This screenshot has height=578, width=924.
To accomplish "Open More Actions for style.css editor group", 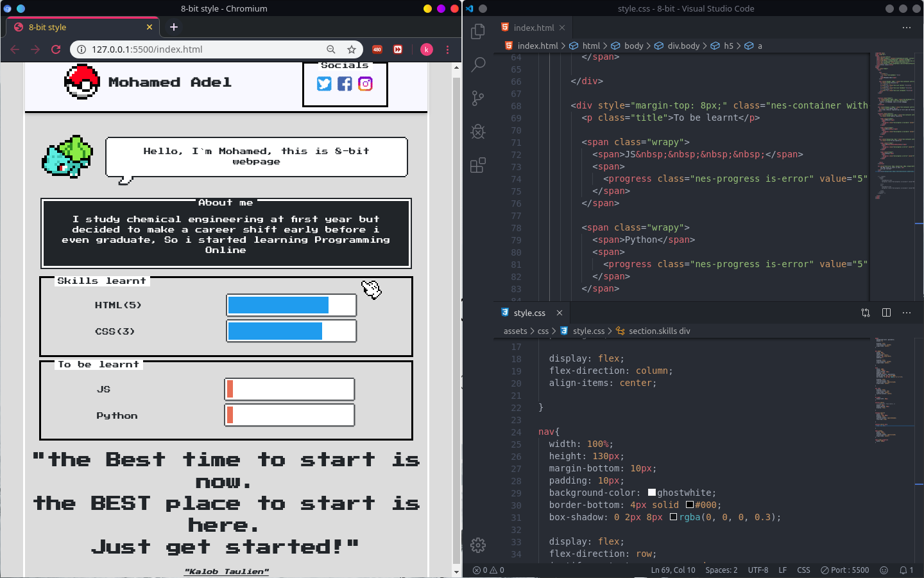I will pyautogui.click(x=907, y=313).
